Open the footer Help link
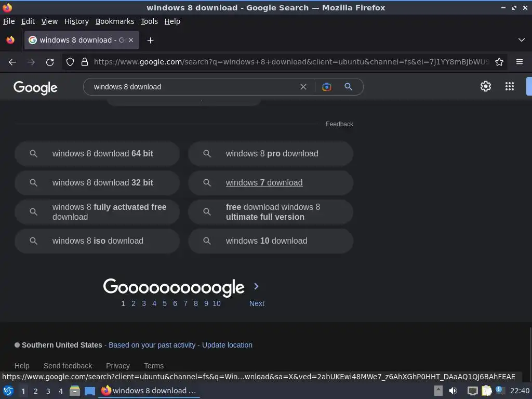Viewport: 532px width, 399px height. point(22,366)
